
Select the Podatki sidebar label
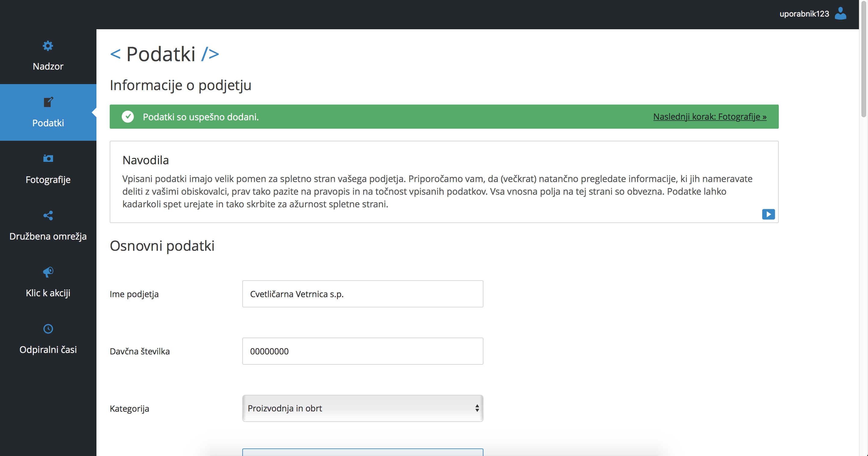48,123
